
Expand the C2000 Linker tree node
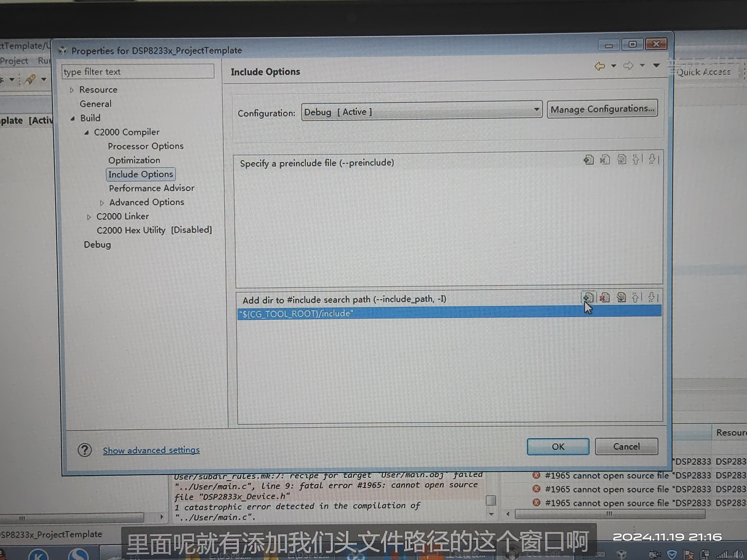(89, 217)
